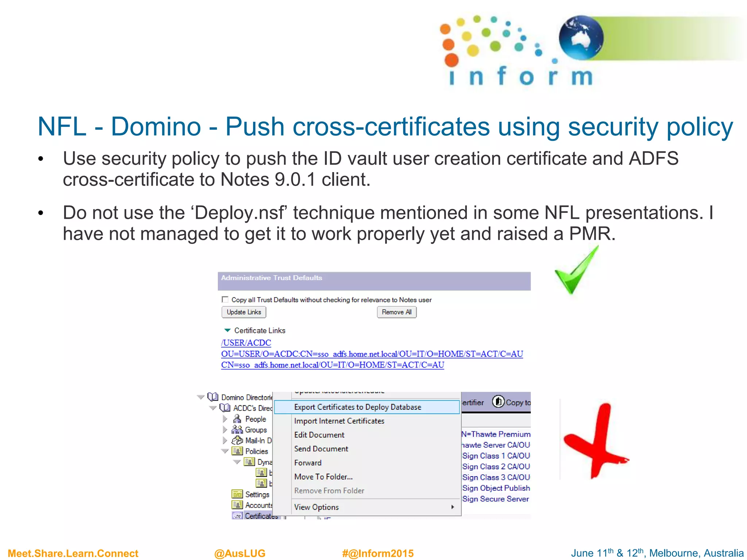Click the Dynamic policies icon
The height and width of the screenshot is (560, 747).
[x=249, y=462]
